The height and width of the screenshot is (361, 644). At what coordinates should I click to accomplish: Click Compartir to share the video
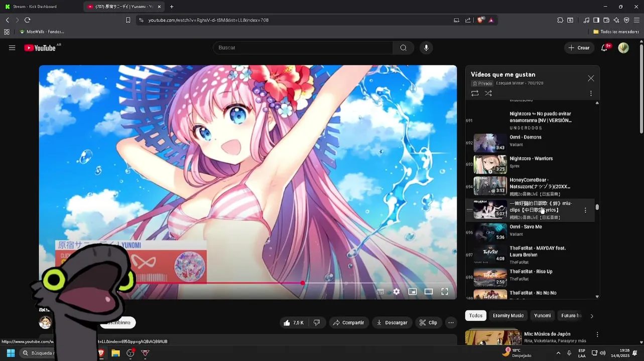click(349, 322)
